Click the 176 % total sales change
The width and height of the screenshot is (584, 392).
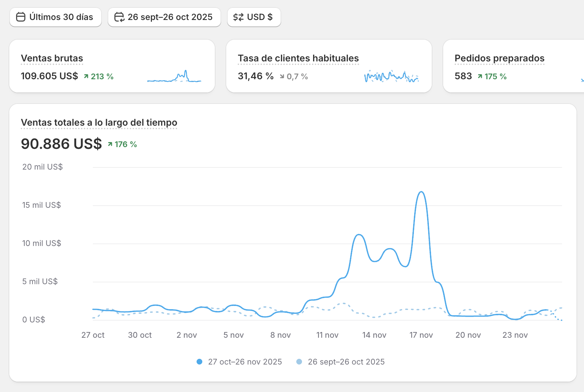(x=123, y=144)
